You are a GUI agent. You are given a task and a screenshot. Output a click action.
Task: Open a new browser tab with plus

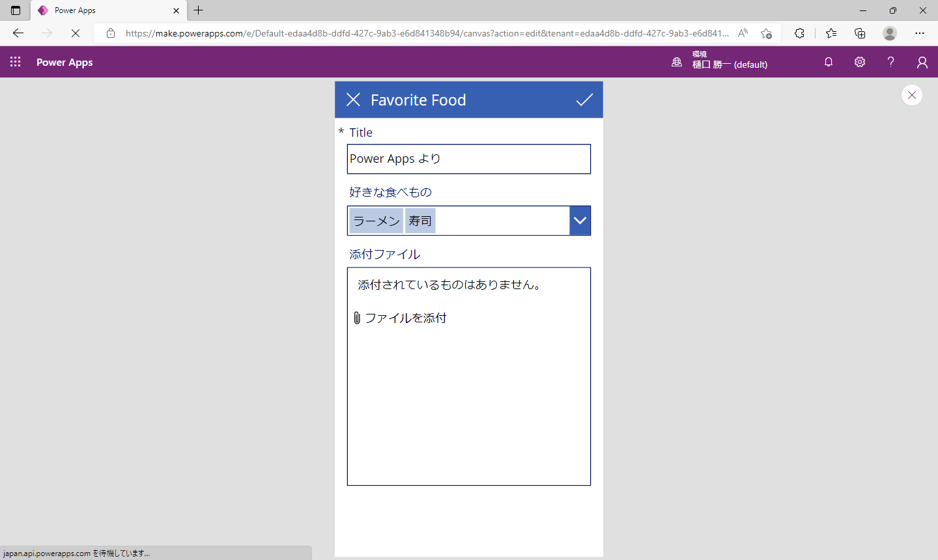click(x=199, y=10)
